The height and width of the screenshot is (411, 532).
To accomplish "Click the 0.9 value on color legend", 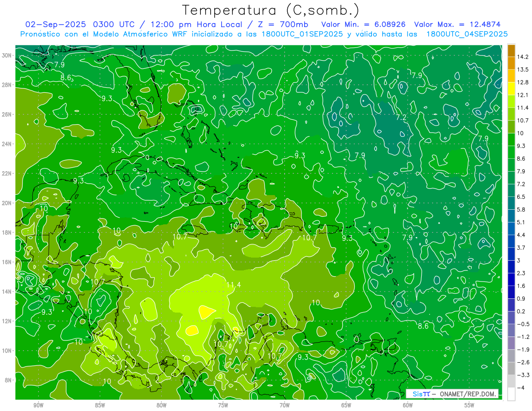I will click(521, 298).
